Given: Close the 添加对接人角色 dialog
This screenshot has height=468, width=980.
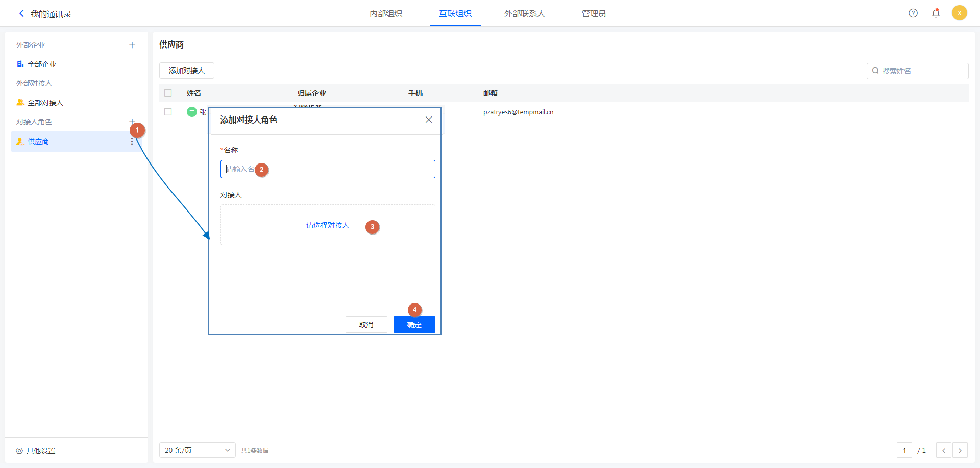Looking at the screenshot, I should (429, 120).
